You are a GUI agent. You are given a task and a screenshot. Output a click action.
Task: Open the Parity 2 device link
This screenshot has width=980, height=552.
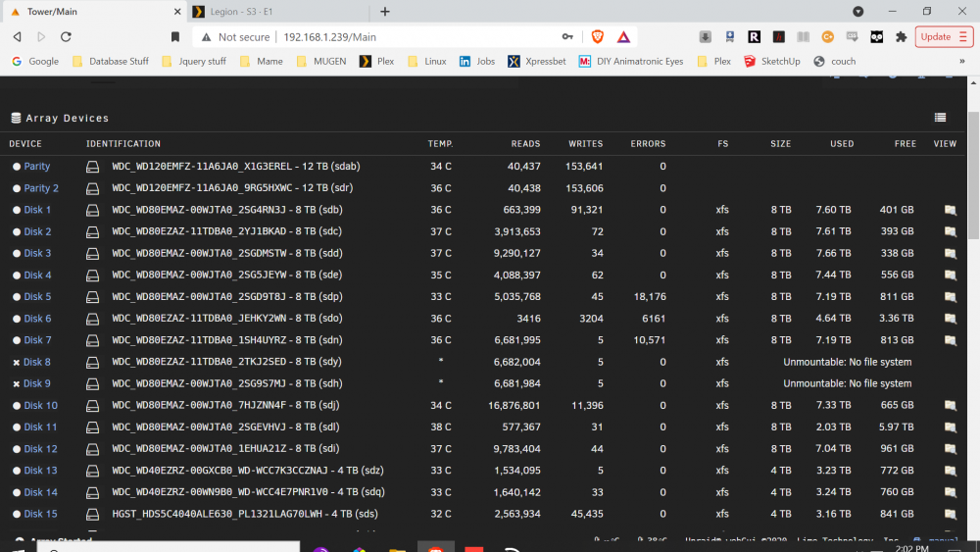click(x=41, y=188)
